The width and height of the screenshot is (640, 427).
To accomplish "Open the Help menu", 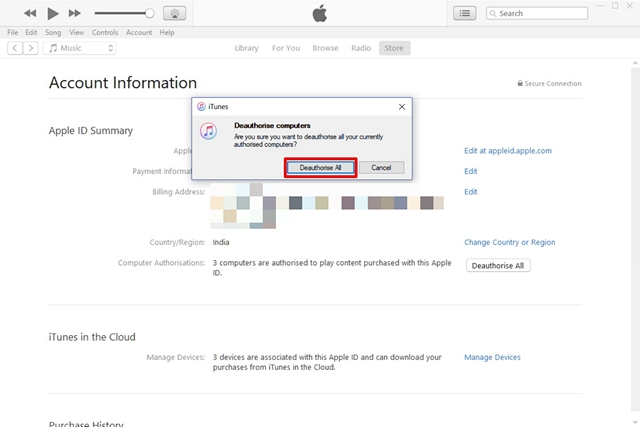I will [167, 32].
